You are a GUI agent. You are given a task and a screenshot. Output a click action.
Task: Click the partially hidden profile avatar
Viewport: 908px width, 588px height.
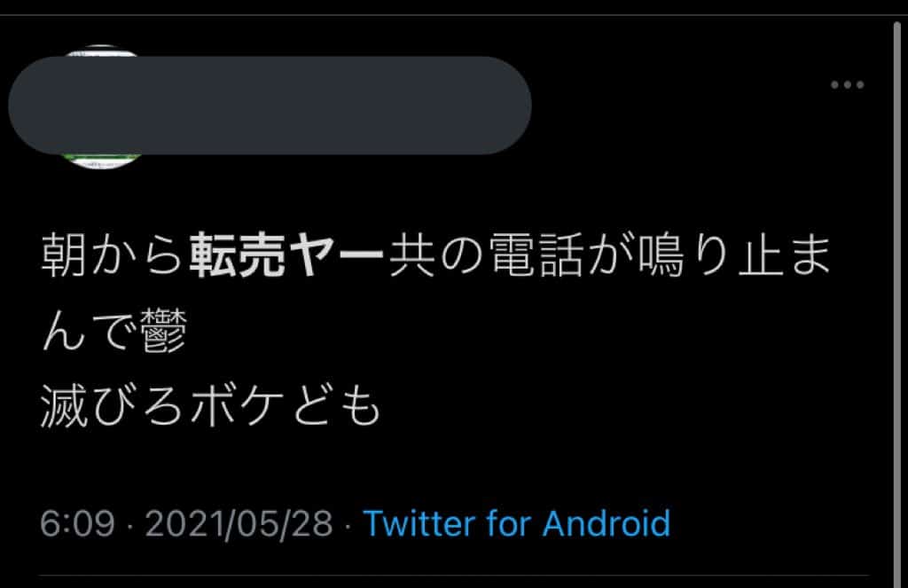pos(101,106)
